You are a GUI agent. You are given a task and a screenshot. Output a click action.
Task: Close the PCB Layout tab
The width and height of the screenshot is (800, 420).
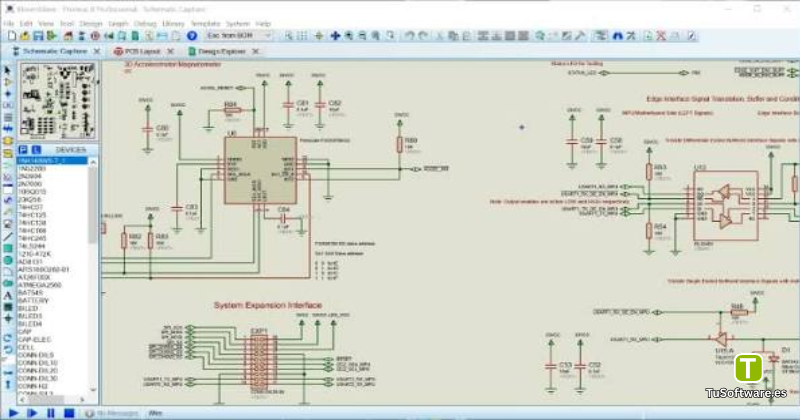click(x=170, y=51)
